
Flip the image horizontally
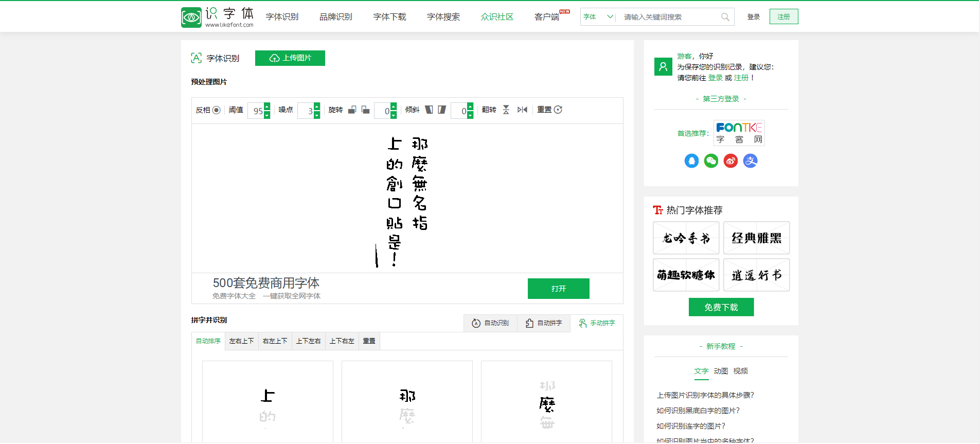[x=522, y=110]
